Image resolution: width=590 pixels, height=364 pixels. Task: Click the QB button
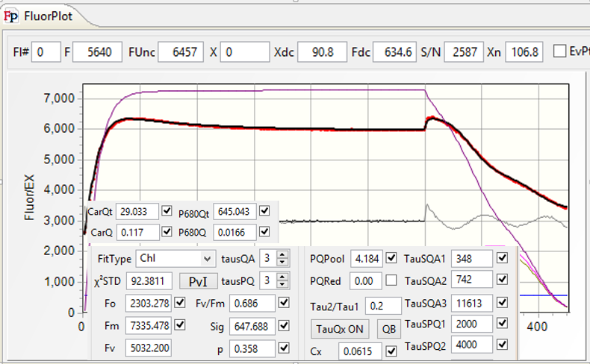(388, 329)
